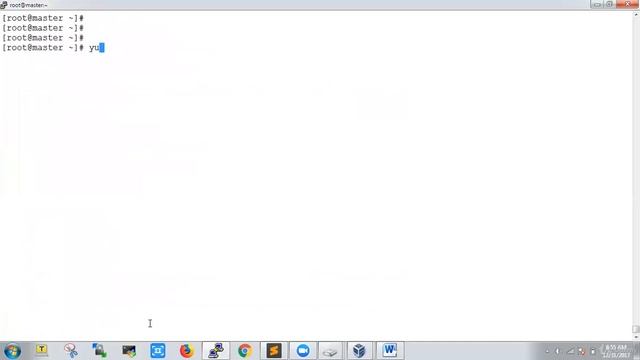640x360 pixels.
Task: Open the Zoom meeting app in the taskbar
Action: click(303, 351)
